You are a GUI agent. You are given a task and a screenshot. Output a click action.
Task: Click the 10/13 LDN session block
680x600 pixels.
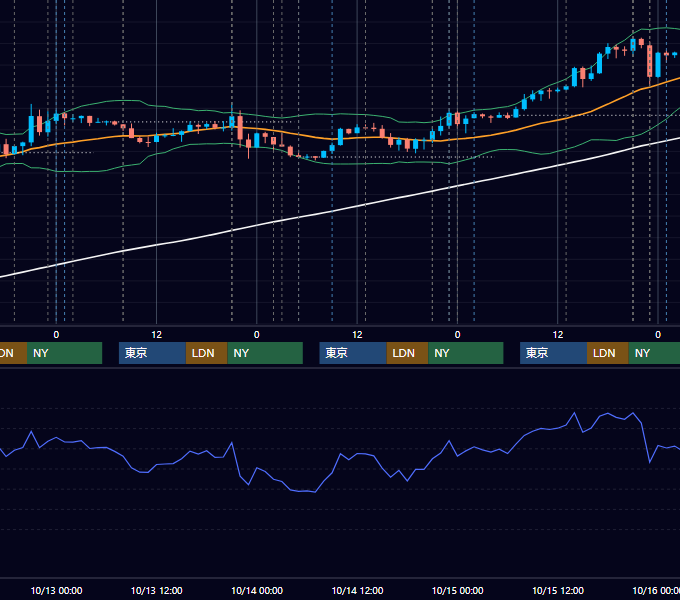tap(206, 353)
